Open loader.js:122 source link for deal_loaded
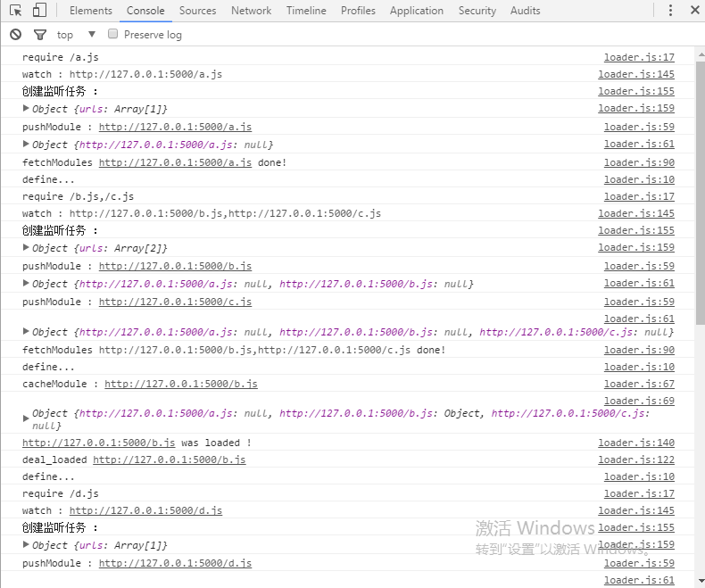The image size is (705, 588). 636,460
